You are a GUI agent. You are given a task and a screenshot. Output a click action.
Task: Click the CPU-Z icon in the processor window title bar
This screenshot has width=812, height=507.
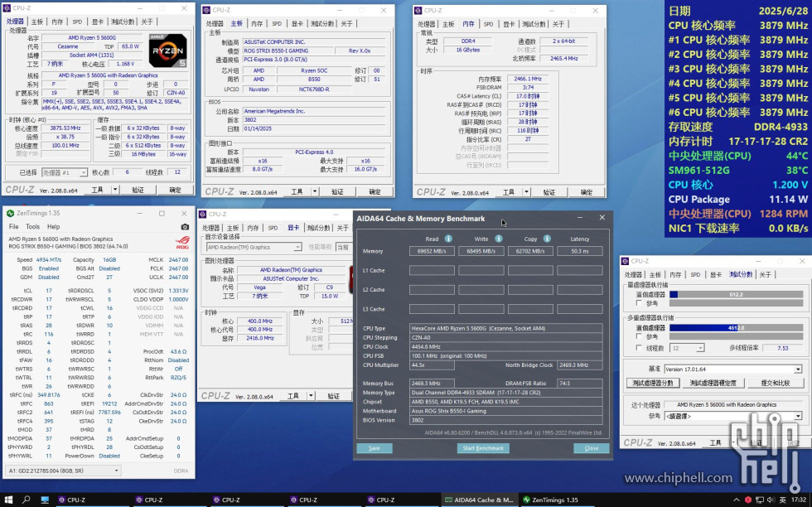point(7,8)
